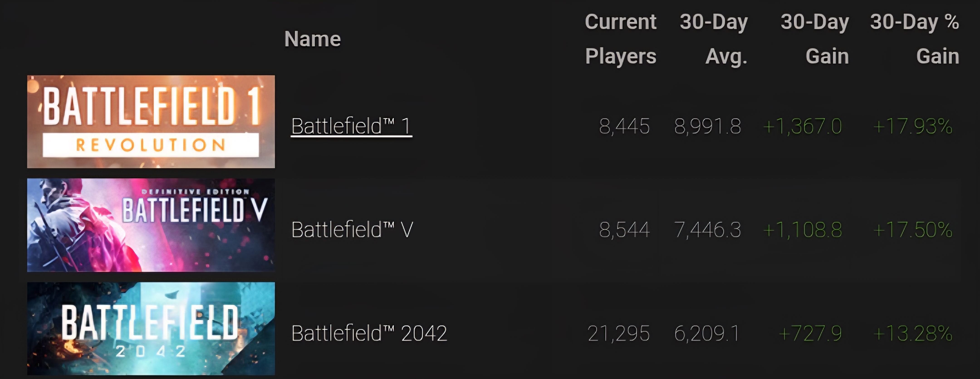Select the 8,991.8 30-day average cell
This screenshot has width=980, height=379.
[708, 126]
